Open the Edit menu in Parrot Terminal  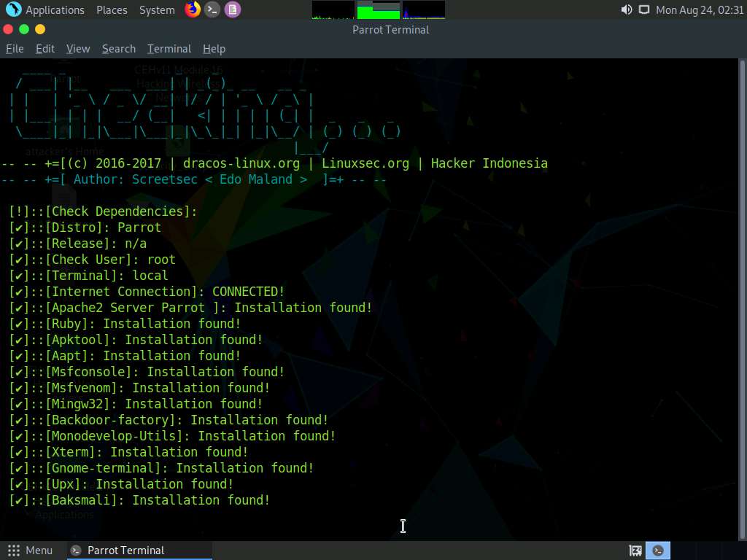coord(45,49)
